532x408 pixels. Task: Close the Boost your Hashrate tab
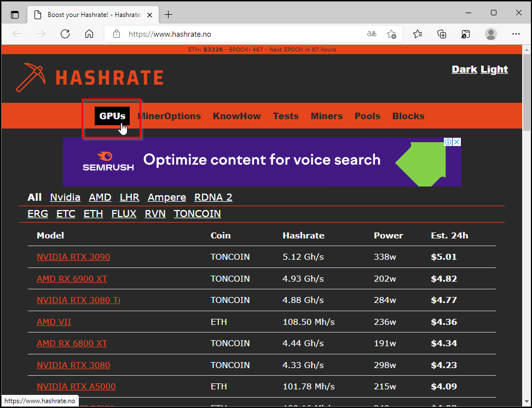click(149, 15)
